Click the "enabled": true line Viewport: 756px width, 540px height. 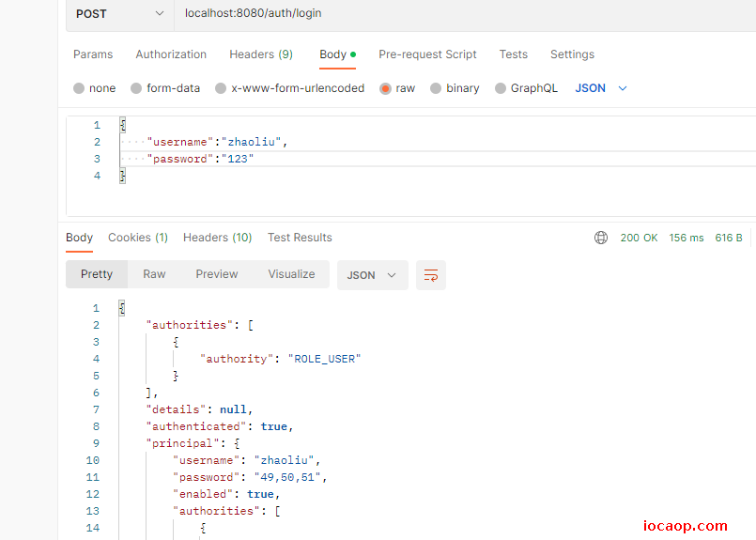coord(226,494)
